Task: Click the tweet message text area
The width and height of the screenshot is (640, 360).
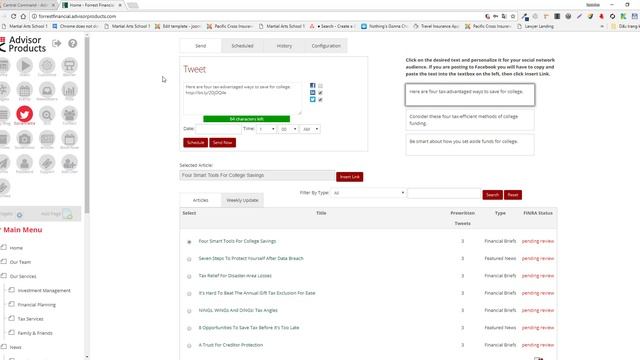Action: pyautogui.click(x=242, y=98)
